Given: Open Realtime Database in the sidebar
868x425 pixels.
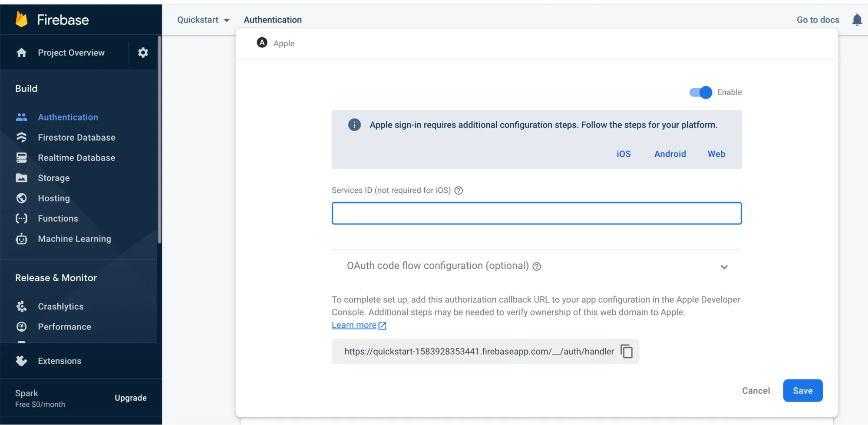Looking at the screenshot, I should click(x=76, y=158).
